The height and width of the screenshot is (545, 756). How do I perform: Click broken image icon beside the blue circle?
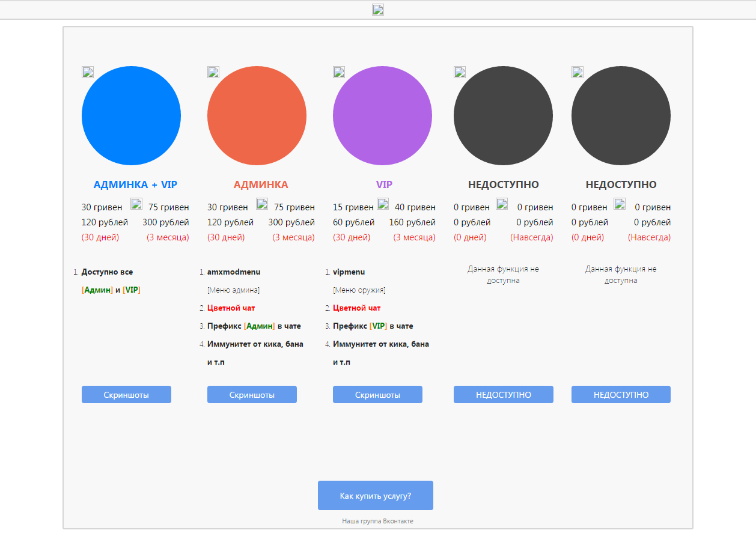[88, 72]
